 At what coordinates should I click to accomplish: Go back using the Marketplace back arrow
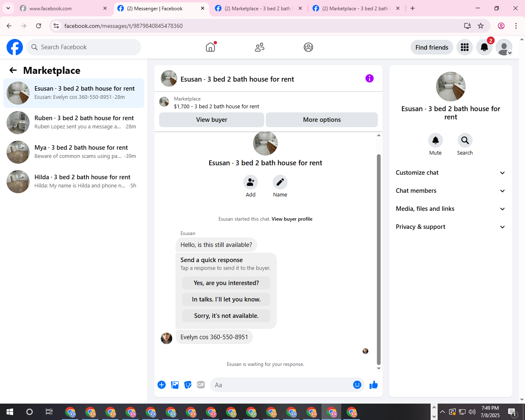pyautogui.click(x=13, y=70)
